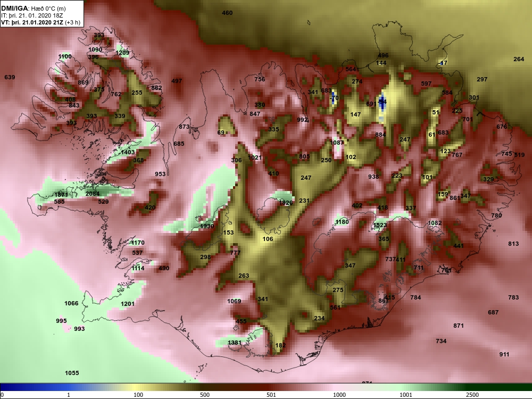This screenshot has height=399, width=532.
Task: Click the map value 1403
Action: (x=128, y=152)
